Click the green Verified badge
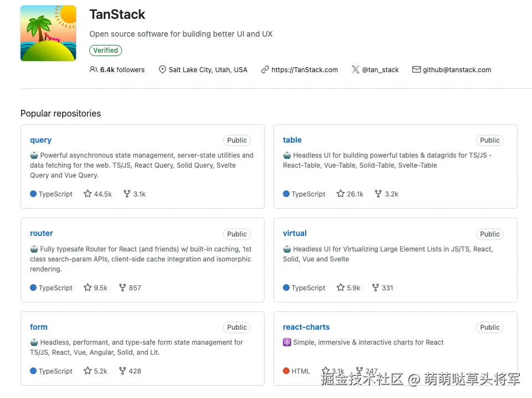The height and width of the screenshot is (398, 532). click(105, 51)
